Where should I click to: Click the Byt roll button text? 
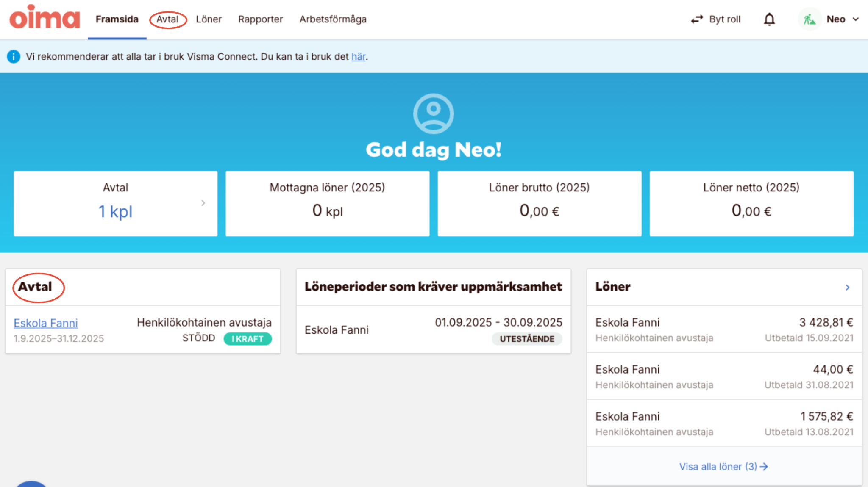pyautogui.click(x=725, y=19)
